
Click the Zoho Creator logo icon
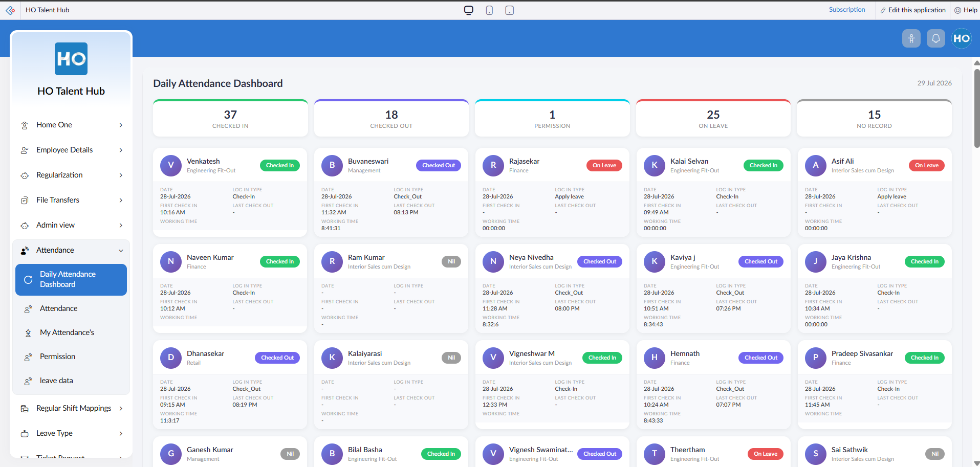click(10, 10)
